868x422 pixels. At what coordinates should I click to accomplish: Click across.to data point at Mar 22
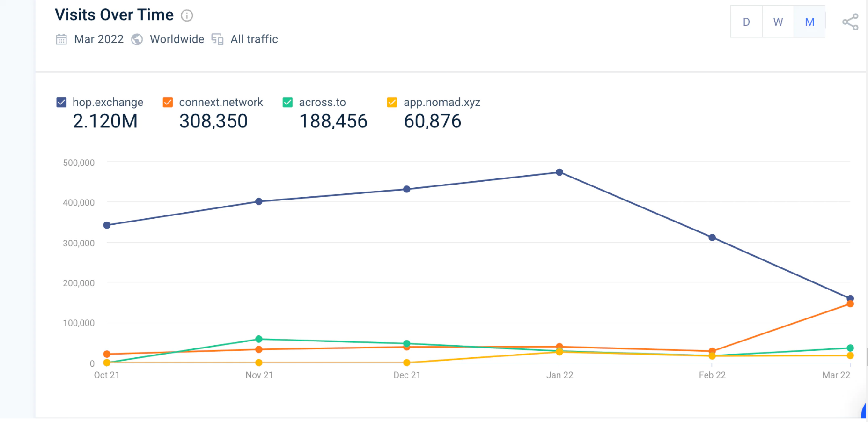pos(850,348)
